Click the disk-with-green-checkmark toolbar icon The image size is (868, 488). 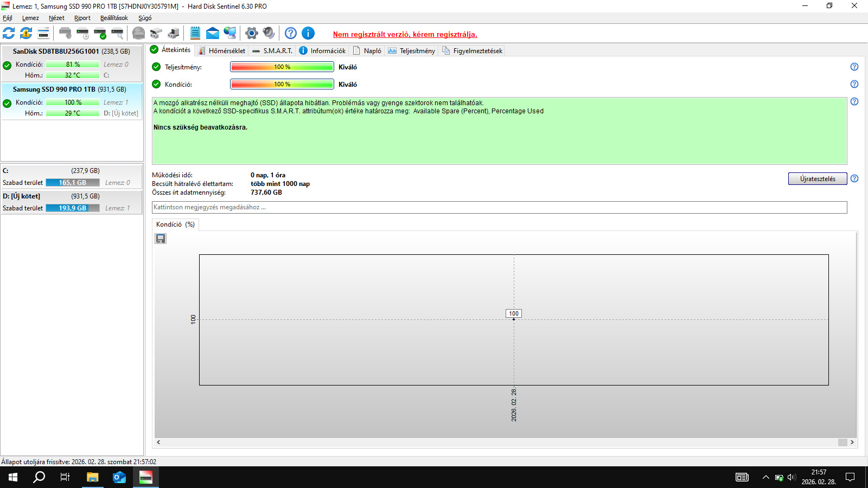[x=100, y=33]
